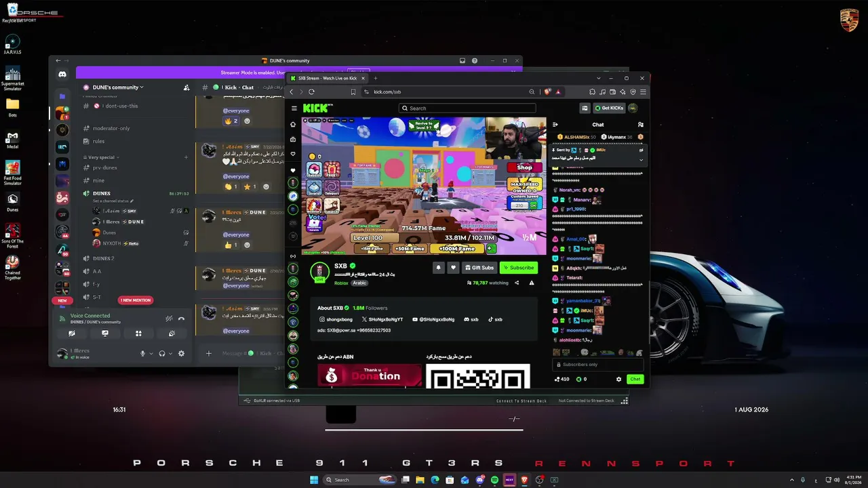Open Supermarket Simulator desktop icon
Screen dimensions: 868x488
point(12,79)
